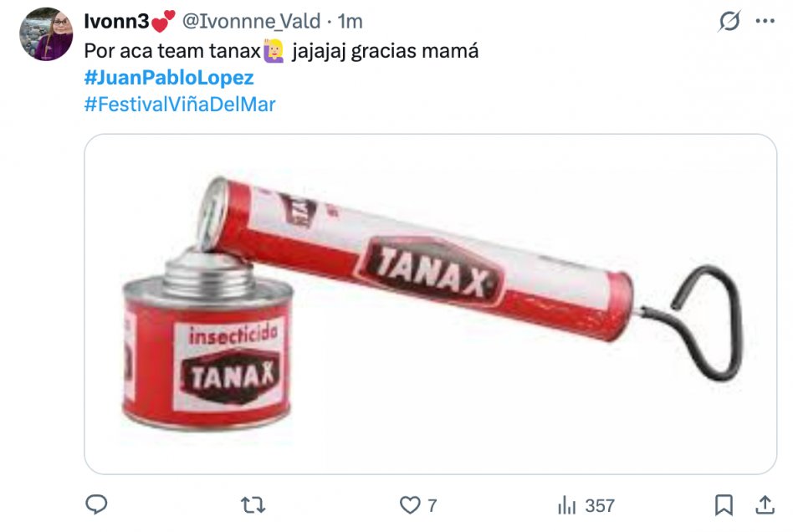This screenshot has width=793, height=532.
Task: Open the Grok explain-post icon
Action: pyautogui.click(x=729, y=21)
